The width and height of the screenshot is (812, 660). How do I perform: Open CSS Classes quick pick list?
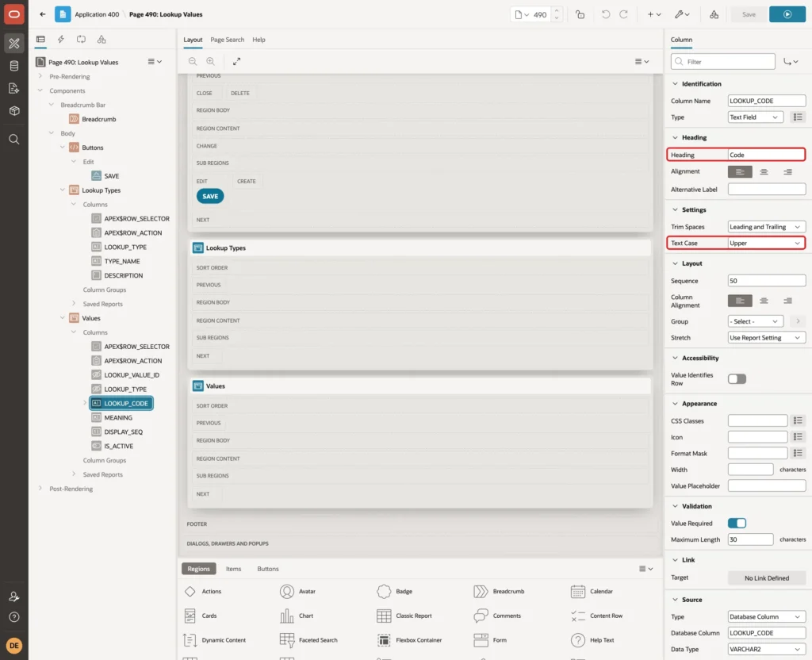[798, 420]
